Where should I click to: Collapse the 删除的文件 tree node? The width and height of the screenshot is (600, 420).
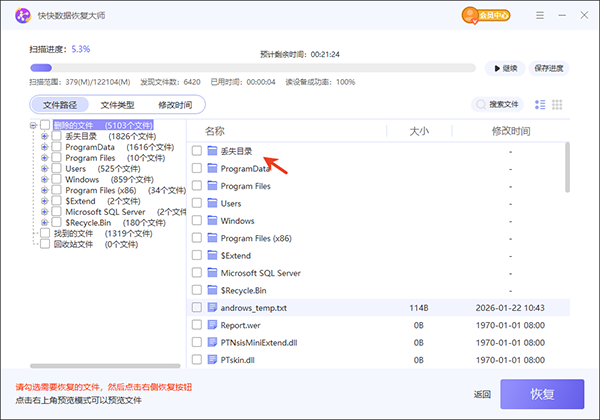(33, 125)
